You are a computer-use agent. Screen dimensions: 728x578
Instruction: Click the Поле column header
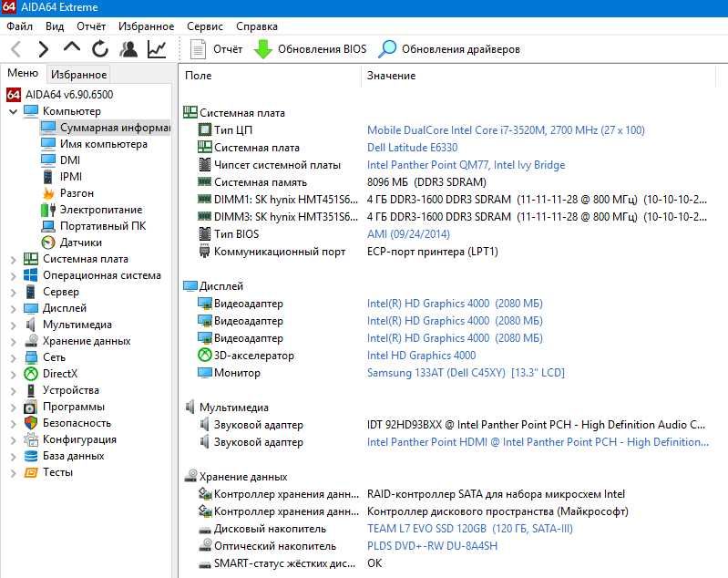tap(271, 76)
